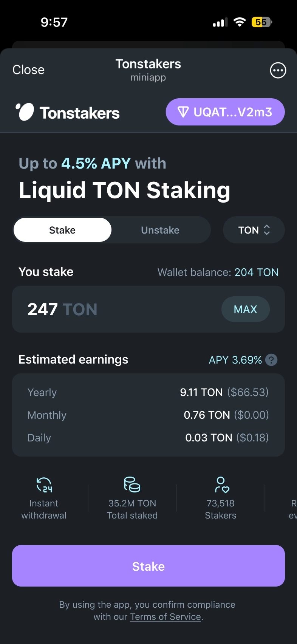Tap the APY 3.69% label
Image resolution: width=297 pixels, height=644 pixels.
click(x=235, y=360)
